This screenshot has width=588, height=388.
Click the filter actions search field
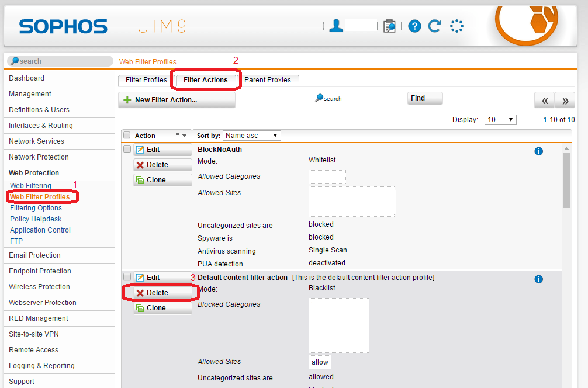click(x=360, y=98)
